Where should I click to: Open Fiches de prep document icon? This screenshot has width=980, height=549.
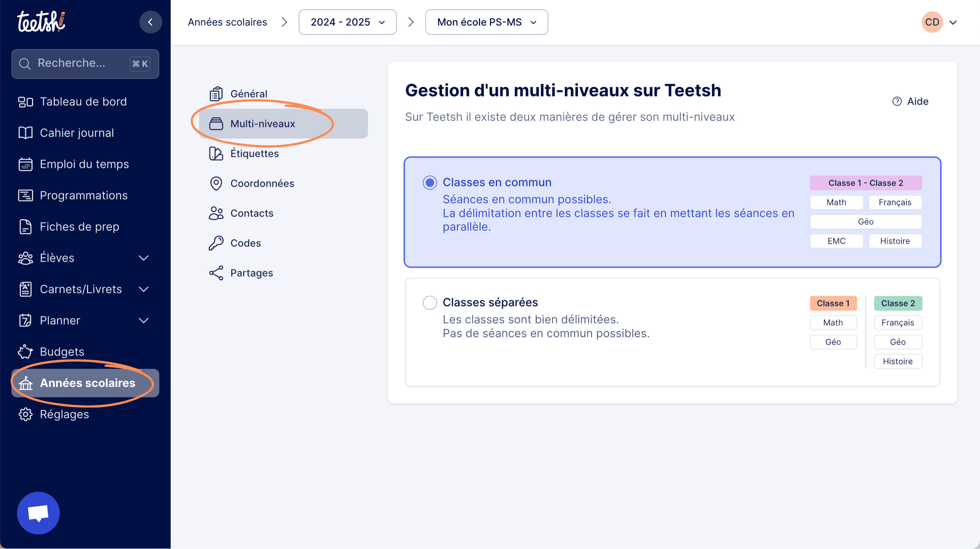[x=26, y=227]
